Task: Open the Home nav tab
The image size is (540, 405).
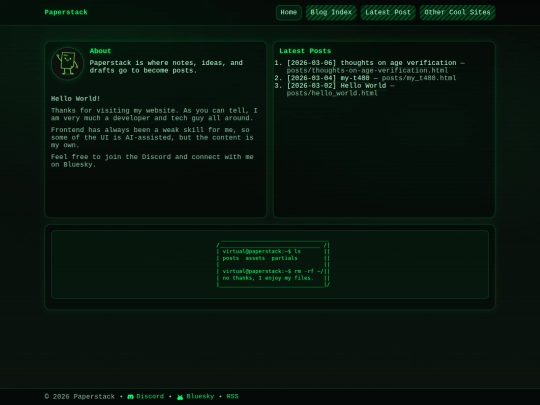Action: (289, 12)
